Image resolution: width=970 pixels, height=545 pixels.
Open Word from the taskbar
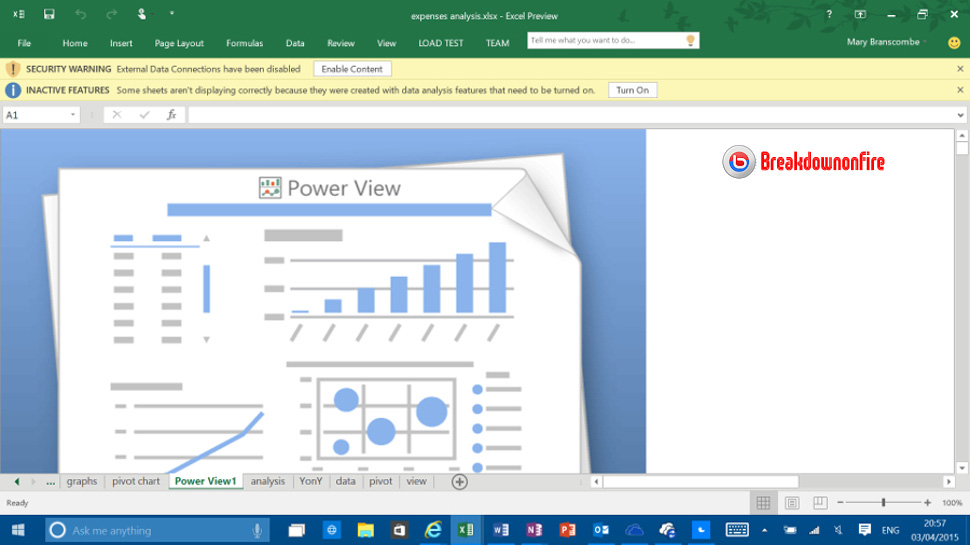coord(500,530)
